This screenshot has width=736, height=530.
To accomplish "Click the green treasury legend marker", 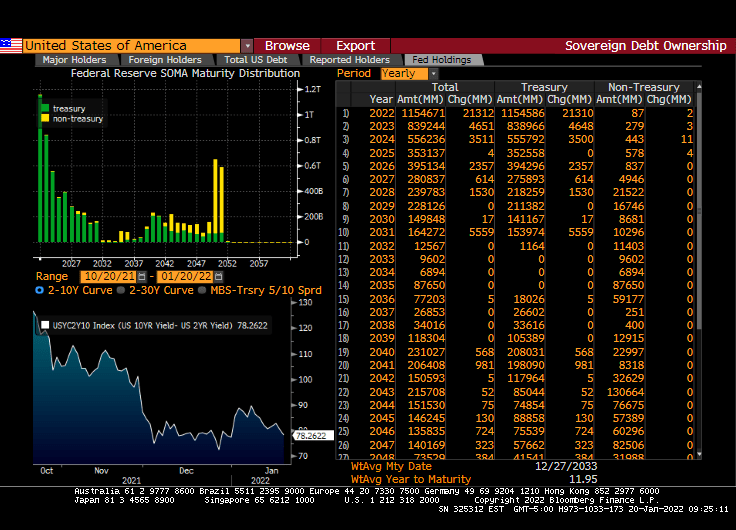I will [45, 107].
